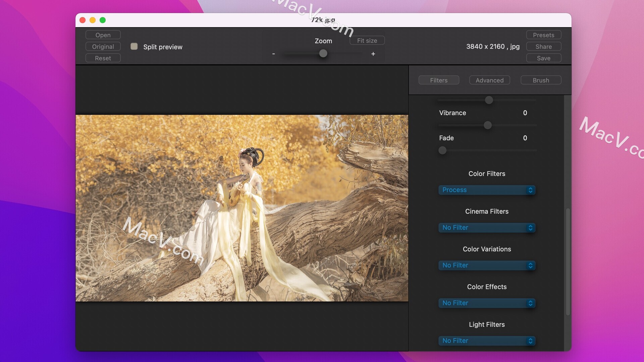Click the right panel scrollbar

(x=568, y=261)
